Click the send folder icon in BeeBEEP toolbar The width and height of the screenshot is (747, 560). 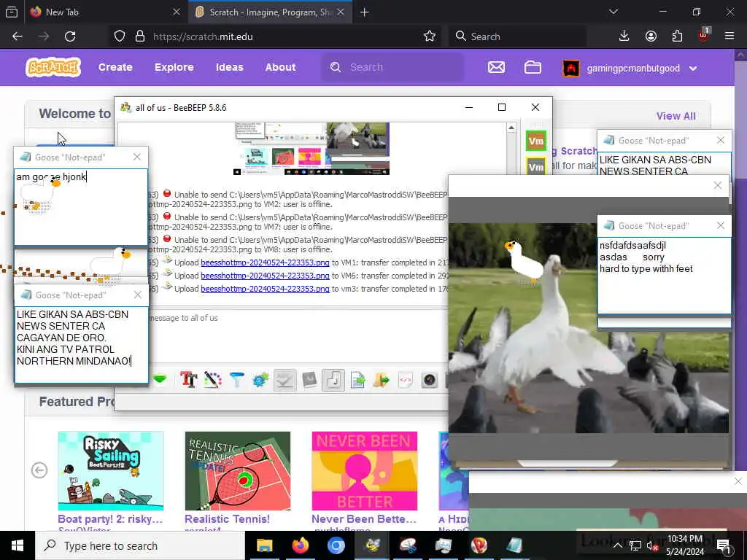(381, 380)
